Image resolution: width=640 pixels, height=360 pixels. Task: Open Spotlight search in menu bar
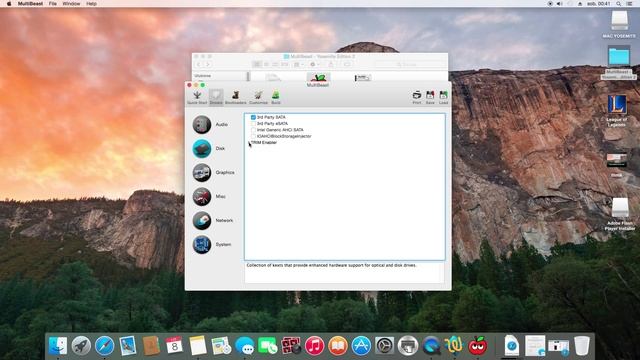point(619,4)
